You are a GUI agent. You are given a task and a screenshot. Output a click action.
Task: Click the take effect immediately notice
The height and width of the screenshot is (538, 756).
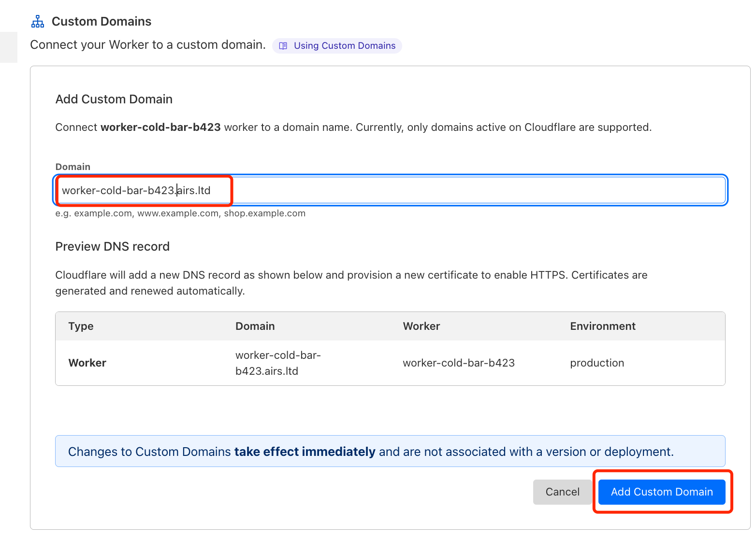tap(390, 451)
